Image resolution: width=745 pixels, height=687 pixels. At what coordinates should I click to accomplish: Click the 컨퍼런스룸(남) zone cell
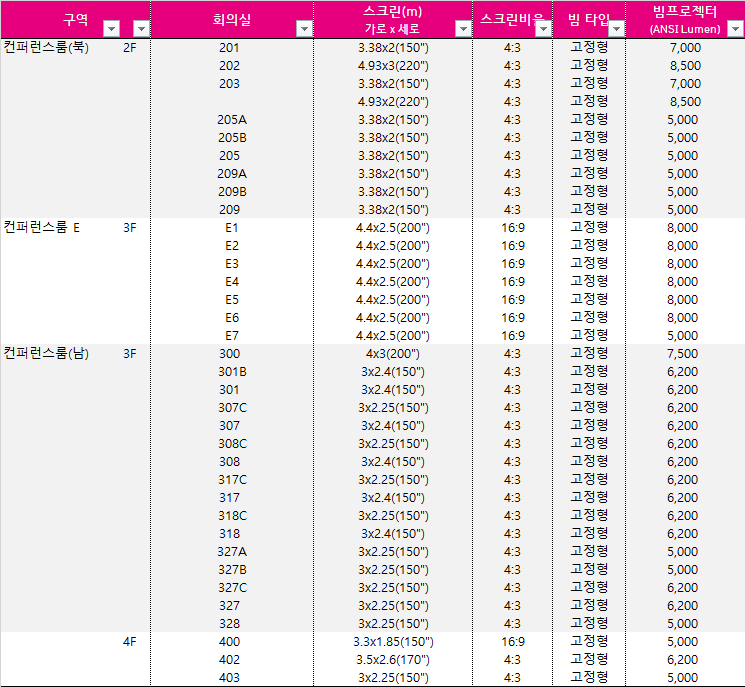click(46, 354)
